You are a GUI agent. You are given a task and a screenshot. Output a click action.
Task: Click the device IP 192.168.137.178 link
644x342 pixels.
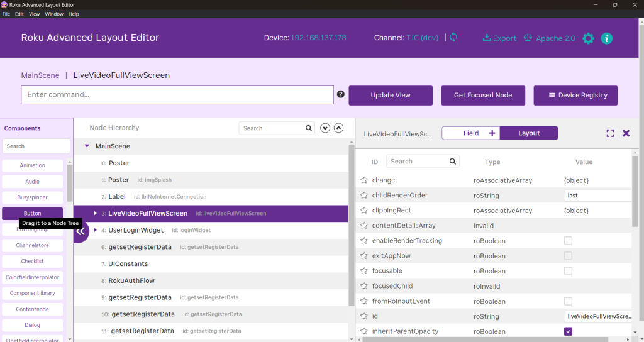(x=318, y=38)
